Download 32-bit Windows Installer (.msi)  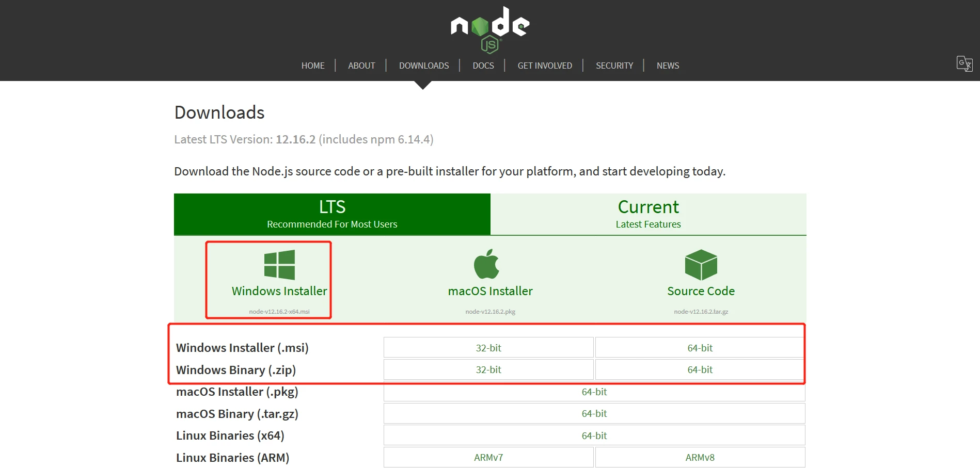(x=488, y=348)
